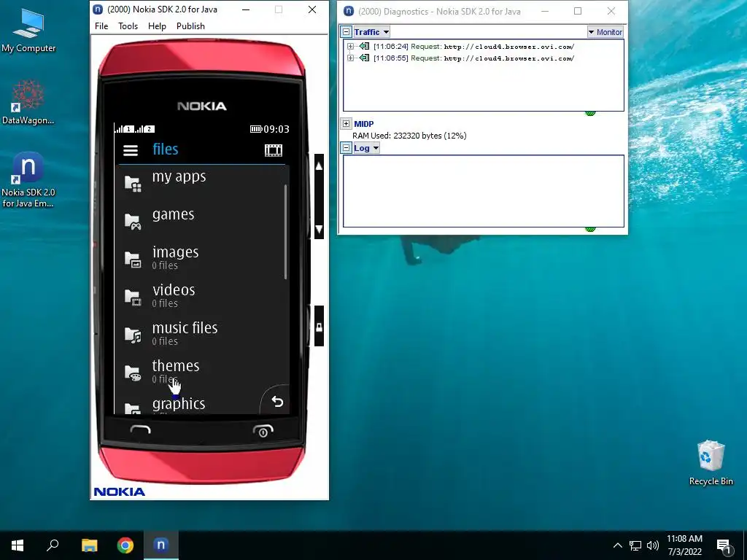Open the hamburger menu in files screen
Screen dimensions: 747x560
(x=131, y=150)
